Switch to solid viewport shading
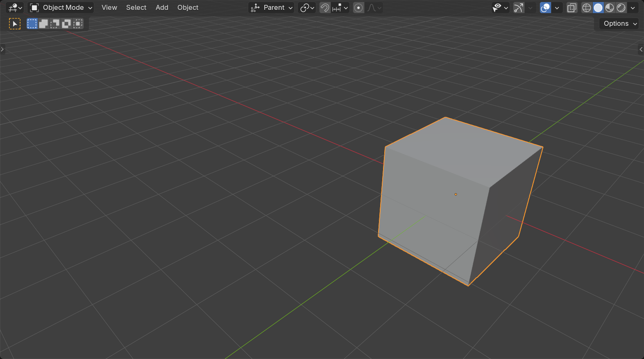 pyautogui.click(x=598, y=7)
